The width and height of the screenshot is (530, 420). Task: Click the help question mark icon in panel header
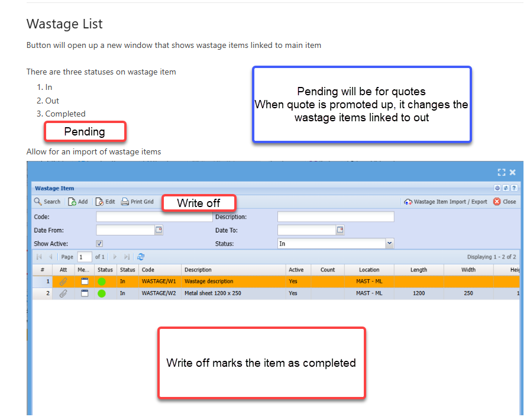[x=514, y=188]
